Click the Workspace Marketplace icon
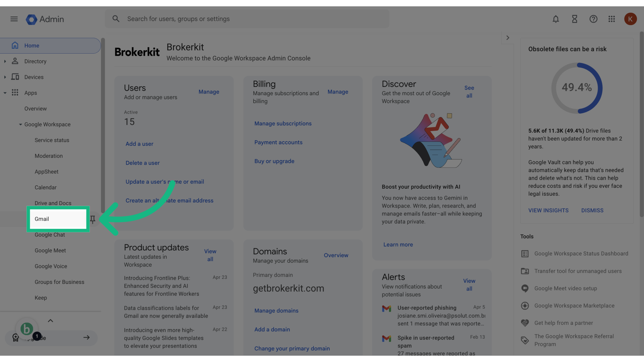 coord(525,306)
